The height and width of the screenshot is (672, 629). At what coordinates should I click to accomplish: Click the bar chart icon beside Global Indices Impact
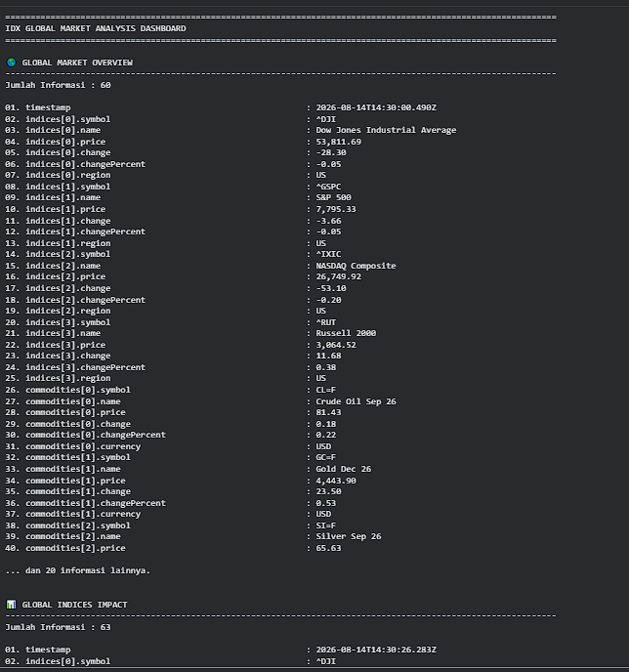[11, 605]
